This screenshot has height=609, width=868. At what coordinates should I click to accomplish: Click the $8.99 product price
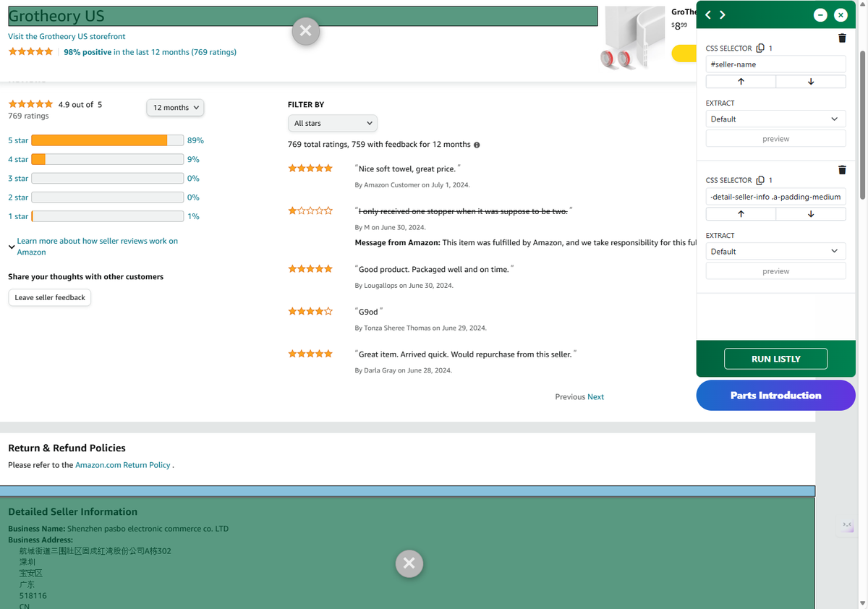tap(679, 25)
